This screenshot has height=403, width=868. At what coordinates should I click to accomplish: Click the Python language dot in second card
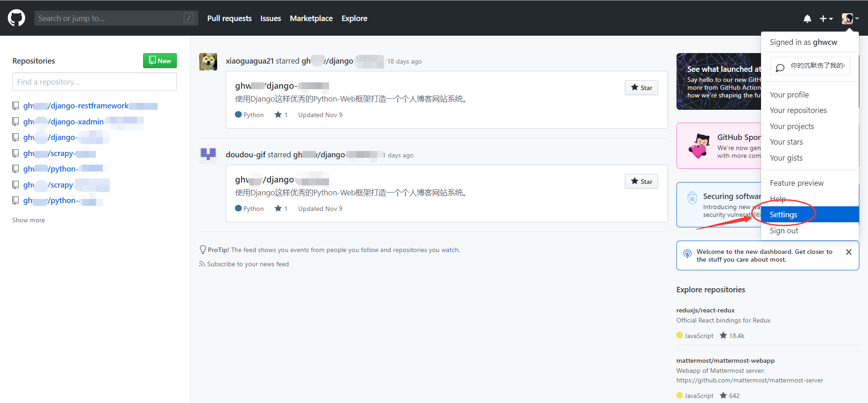click(x=238, y=208)
